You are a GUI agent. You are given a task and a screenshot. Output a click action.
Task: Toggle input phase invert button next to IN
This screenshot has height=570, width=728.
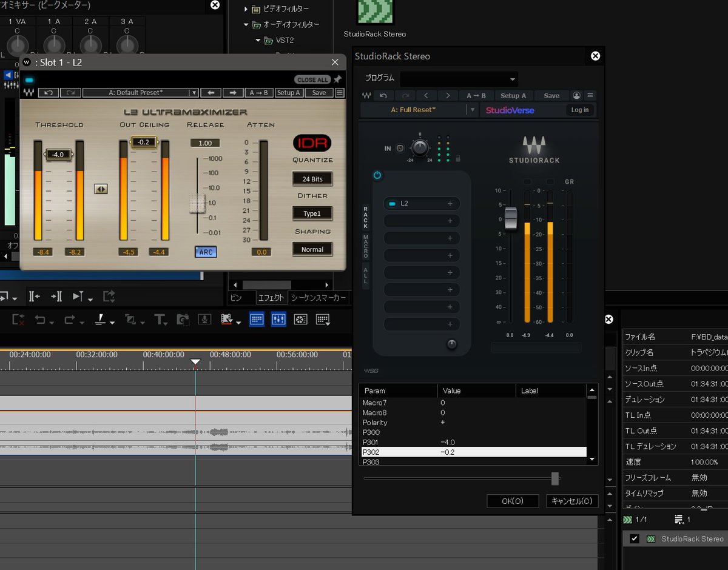(400, 148)
